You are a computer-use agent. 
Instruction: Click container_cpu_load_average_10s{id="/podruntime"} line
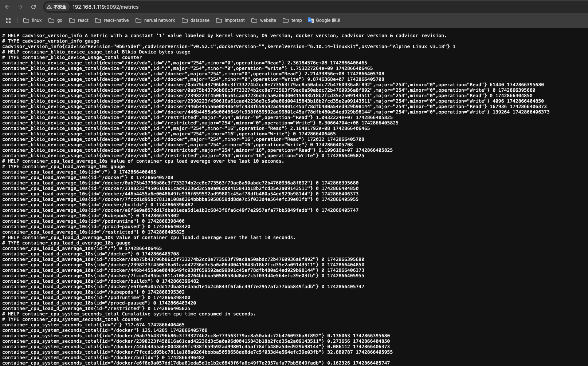pyautogui.click(x=93, y=221)
